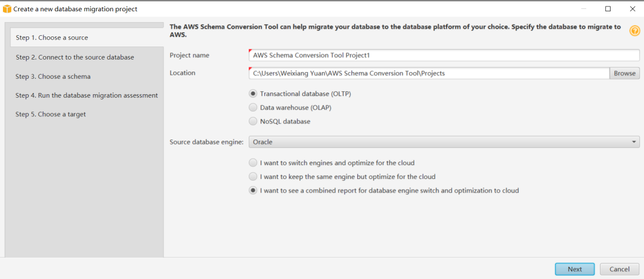
Task: Click the Project name text field
Action: 444,55
